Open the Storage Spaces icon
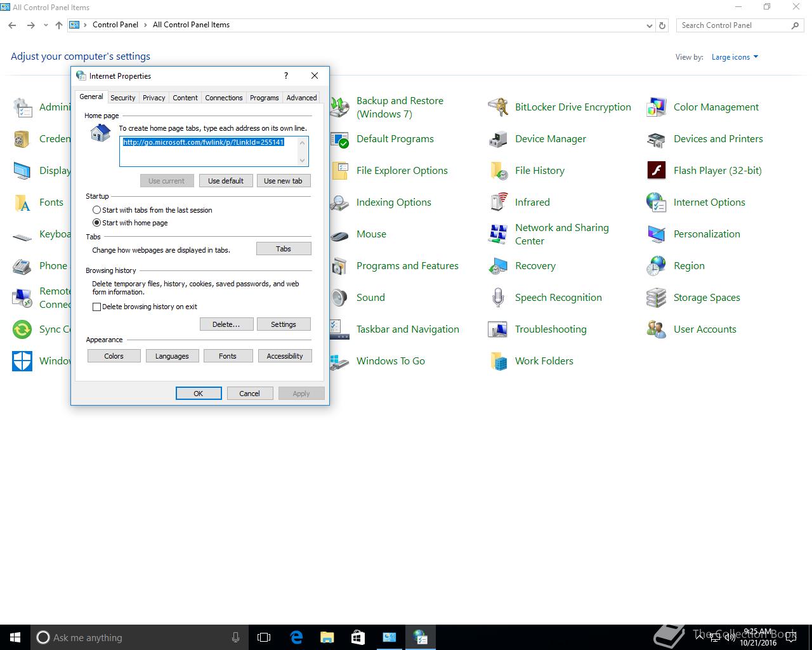Viewport: 812px width, 650px height. [x=657, y=298]
